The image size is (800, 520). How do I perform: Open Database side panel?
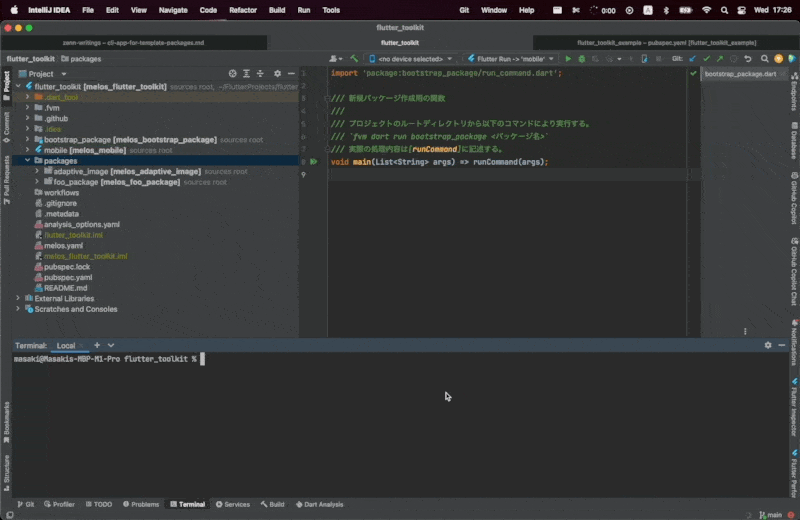coord(794,140)
